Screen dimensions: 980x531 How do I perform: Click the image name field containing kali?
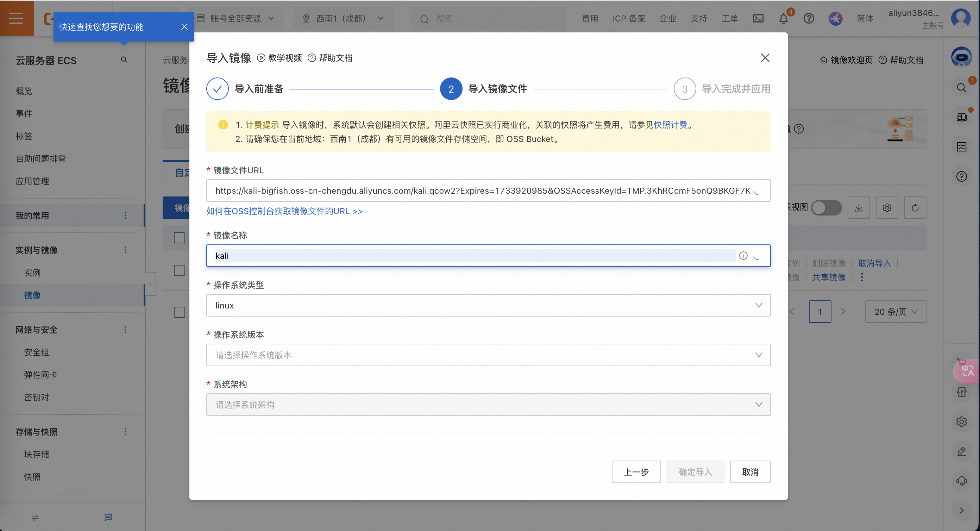pos(489,256)
